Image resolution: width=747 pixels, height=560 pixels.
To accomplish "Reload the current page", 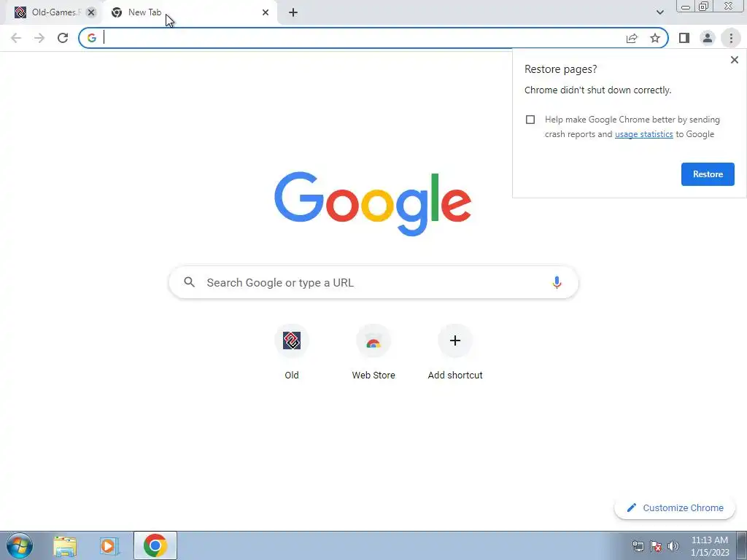I will coord(63,38).
